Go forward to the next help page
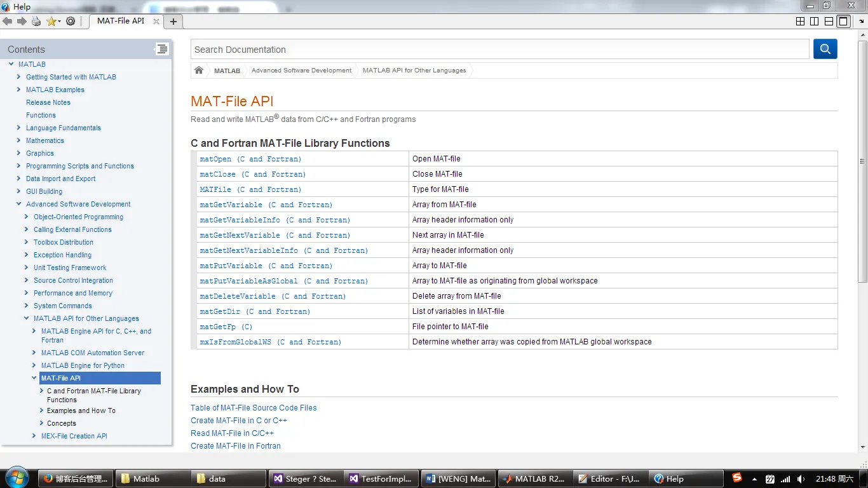The height and width of the screenshot is (488, 868). [x=22, y=21]
